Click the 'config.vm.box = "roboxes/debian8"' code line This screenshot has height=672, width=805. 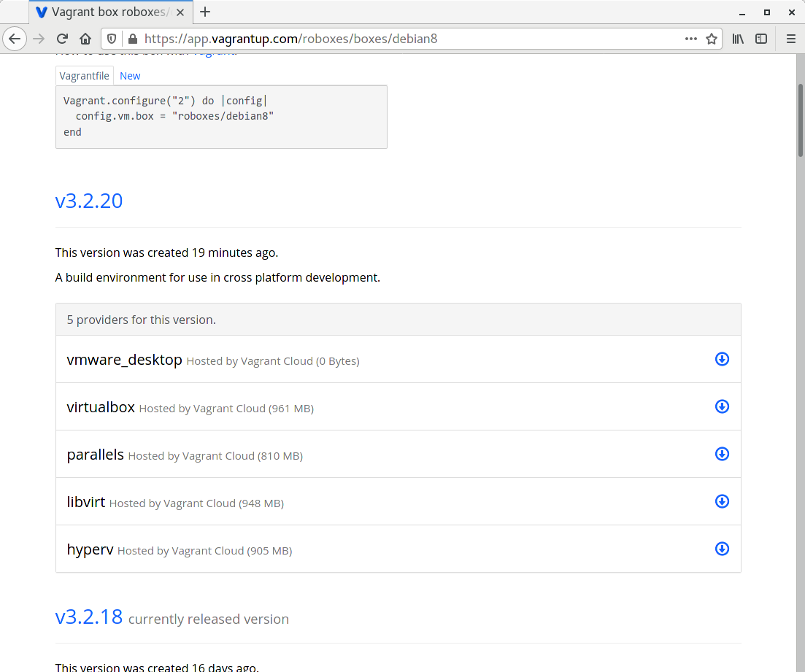pyautogui.click(x=174, y=116)
